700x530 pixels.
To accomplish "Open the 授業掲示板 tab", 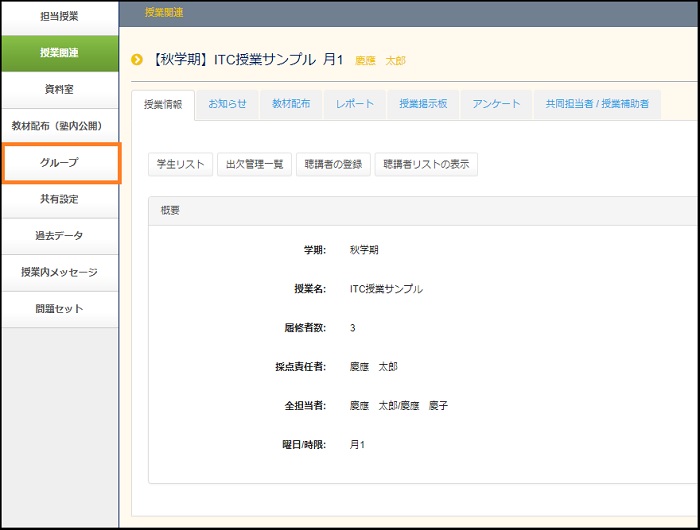I will [424, 104].
